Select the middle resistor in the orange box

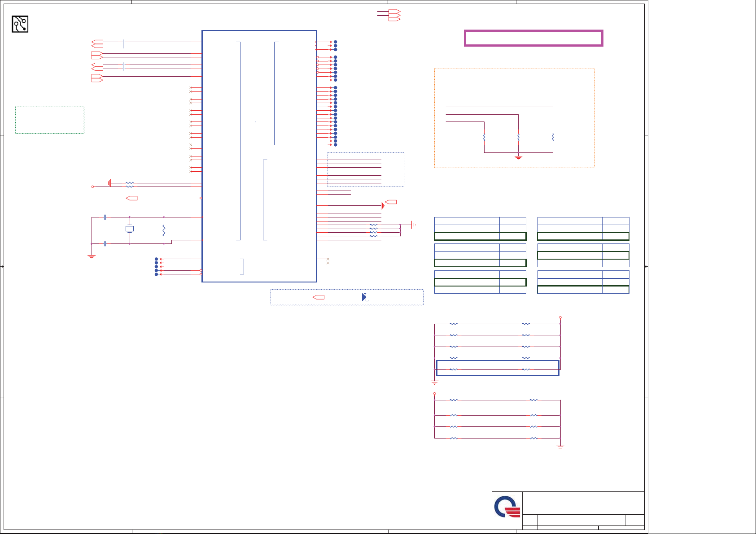coord(518,137)
